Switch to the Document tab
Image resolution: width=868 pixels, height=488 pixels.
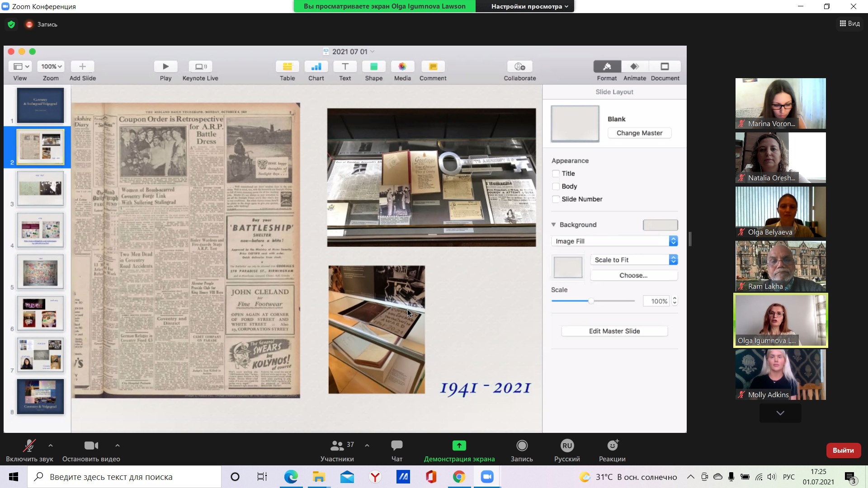coord(665,66)
